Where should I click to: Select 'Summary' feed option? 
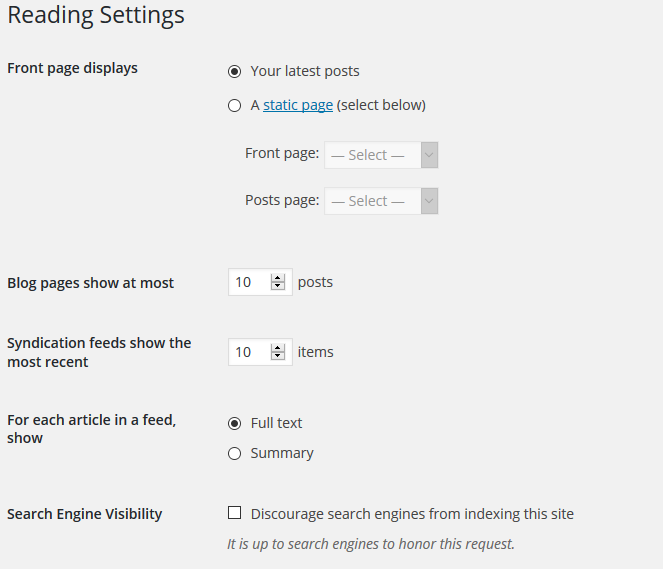(234, 454)
